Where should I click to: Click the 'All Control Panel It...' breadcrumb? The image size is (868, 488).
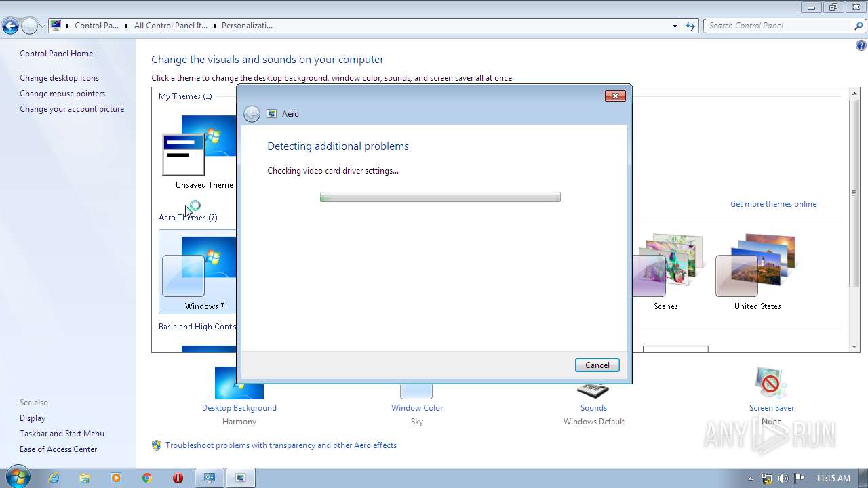171,26
